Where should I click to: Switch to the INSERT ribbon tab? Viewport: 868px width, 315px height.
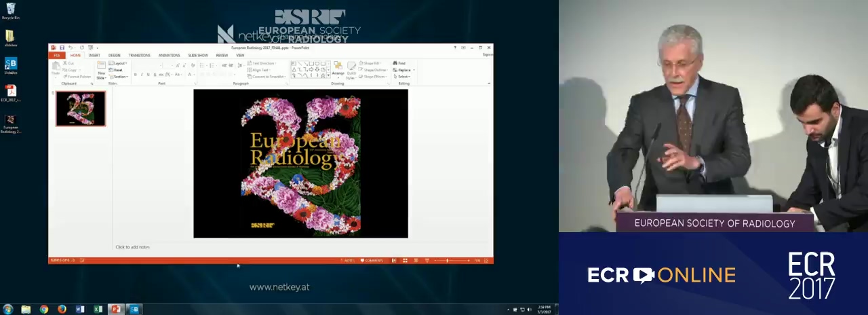point(94,56)
